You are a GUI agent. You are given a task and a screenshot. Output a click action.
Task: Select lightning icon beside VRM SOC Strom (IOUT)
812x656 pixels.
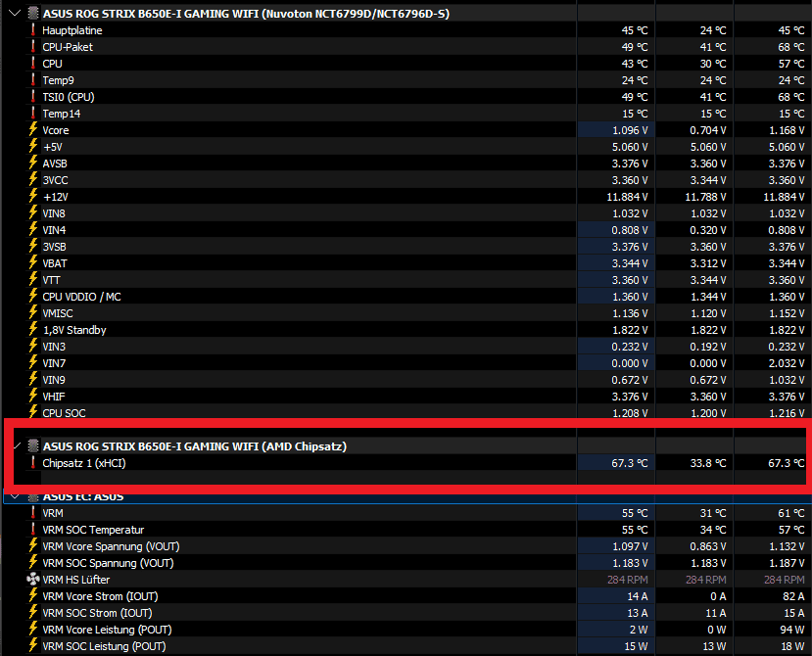[x=33, y=613]
